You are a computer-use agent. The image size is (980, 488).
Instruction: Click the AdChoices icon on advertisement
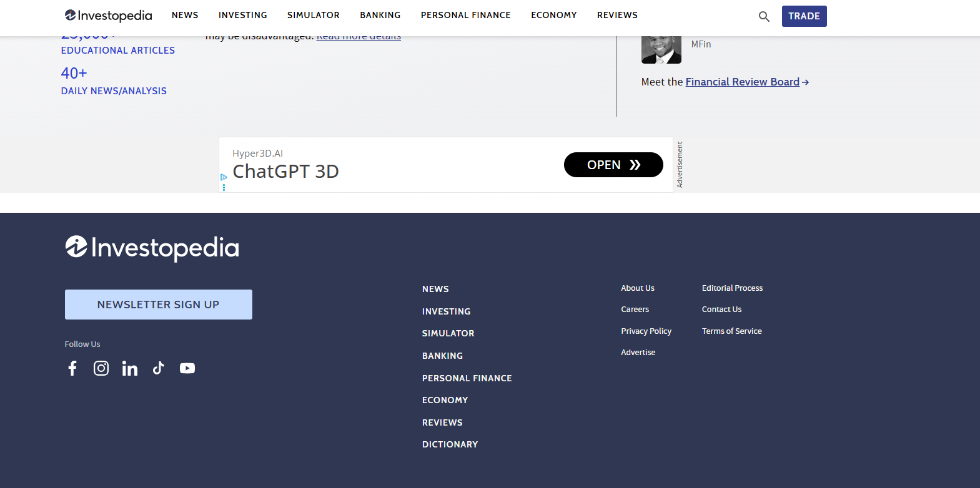[x=224, y=177]
